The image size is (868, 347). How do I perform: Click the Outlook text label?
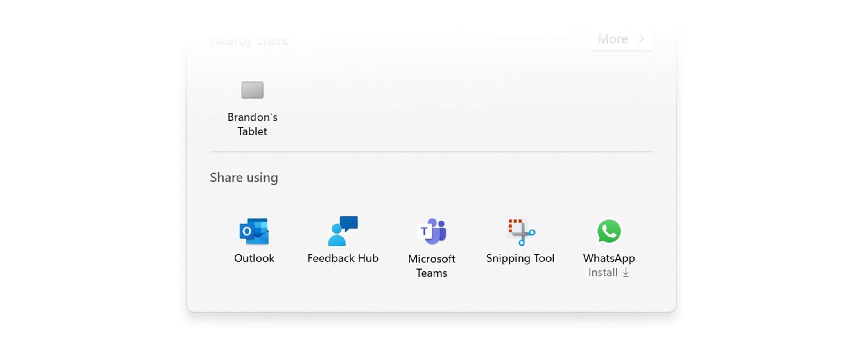tap(254, 258)
